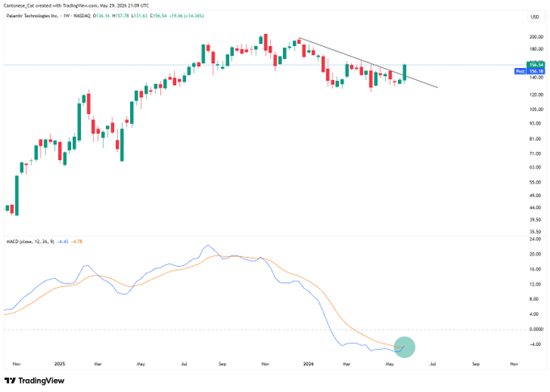The height and width of the screenshot is (392, 550).
Task: Click the open value O136.16
Action: pos(101,16)
